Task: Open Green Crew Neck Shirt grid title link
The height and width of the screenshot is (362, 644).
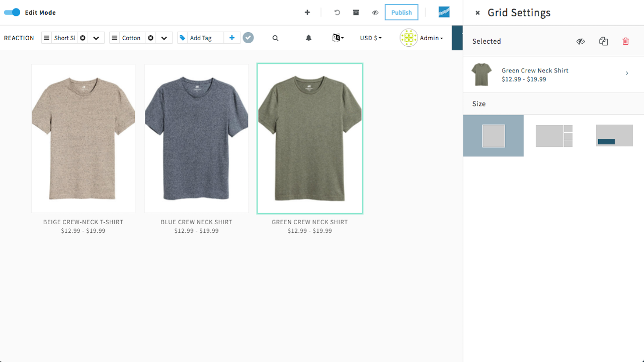Action: pyautogui.click(x=310, y=222)
